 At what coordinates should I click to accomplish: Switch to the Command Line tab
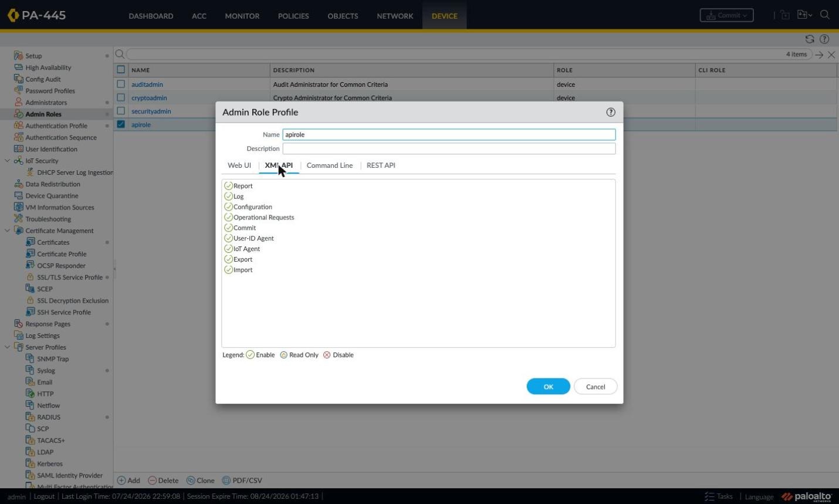tap(330, 165)
